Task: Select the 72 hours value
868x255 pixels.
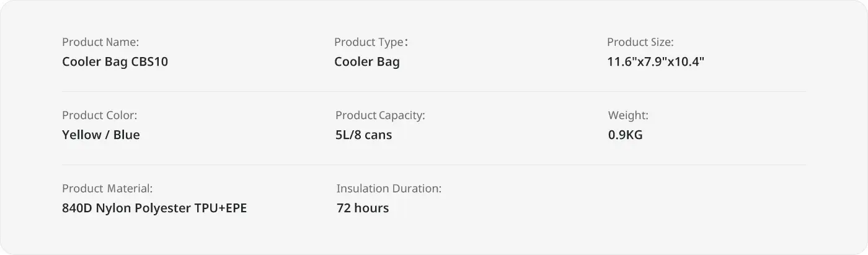Action: 363,208
